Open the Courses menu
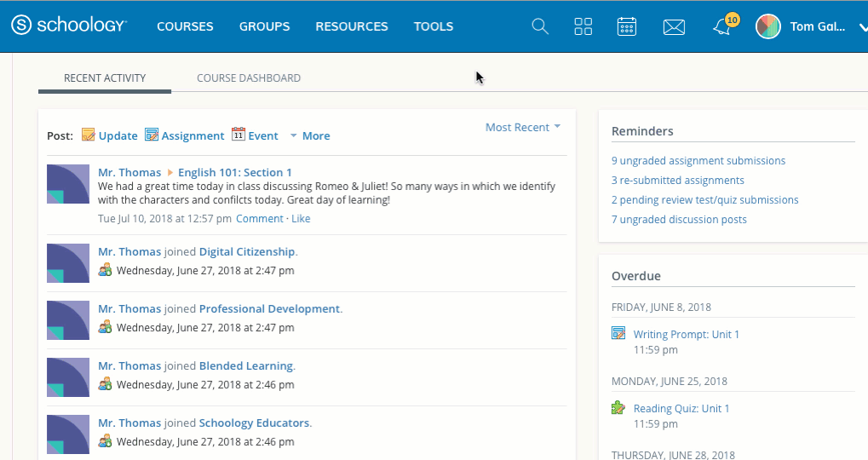Viewport: 868px width, 460px height. click(x=185, y=26)
